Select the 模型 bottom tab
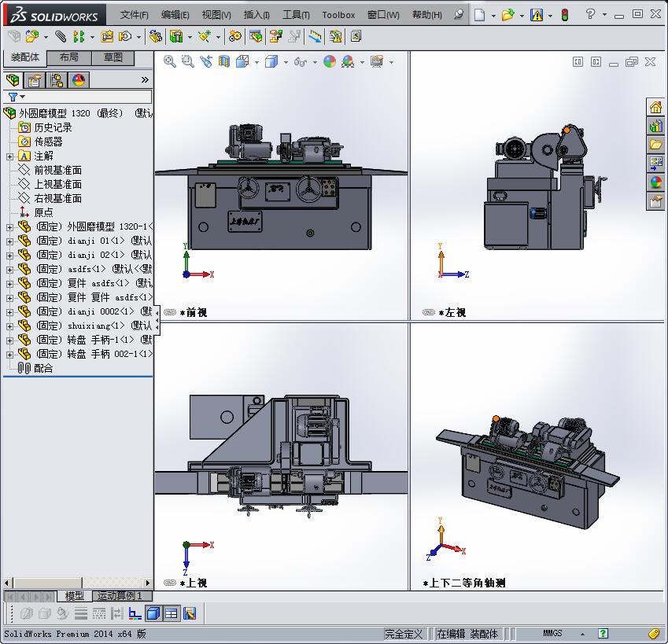The image size is (668, 644). [74, 596]
